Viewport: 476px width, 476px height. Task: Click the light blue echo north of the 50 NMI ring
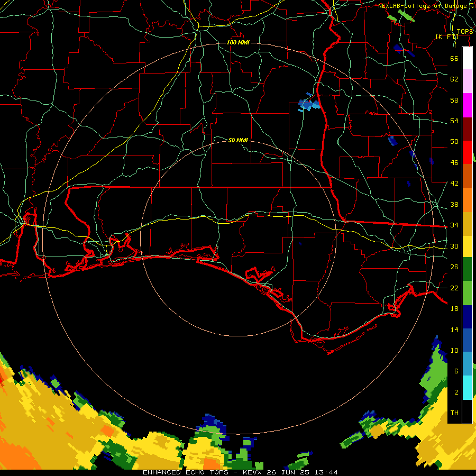coord(309,104)
